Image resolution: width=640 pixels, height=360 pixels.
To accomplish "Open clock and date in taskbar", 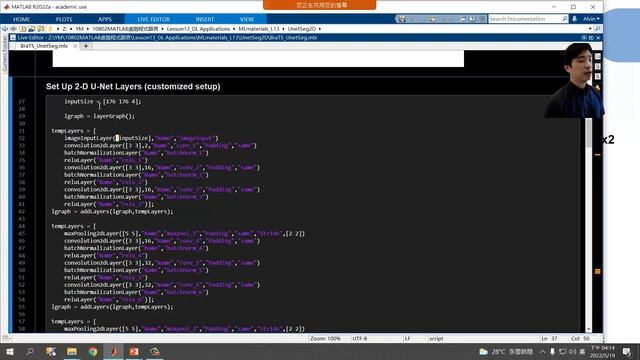I will pyautogui.click(x=602, y=351).
